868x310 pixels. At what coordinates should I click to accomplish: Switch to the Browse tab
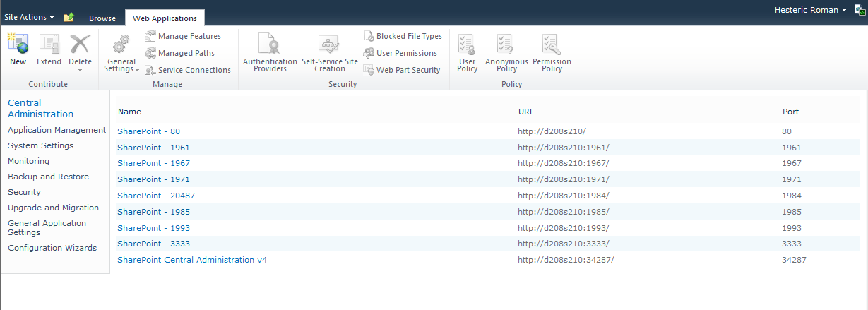pos(102,18)
